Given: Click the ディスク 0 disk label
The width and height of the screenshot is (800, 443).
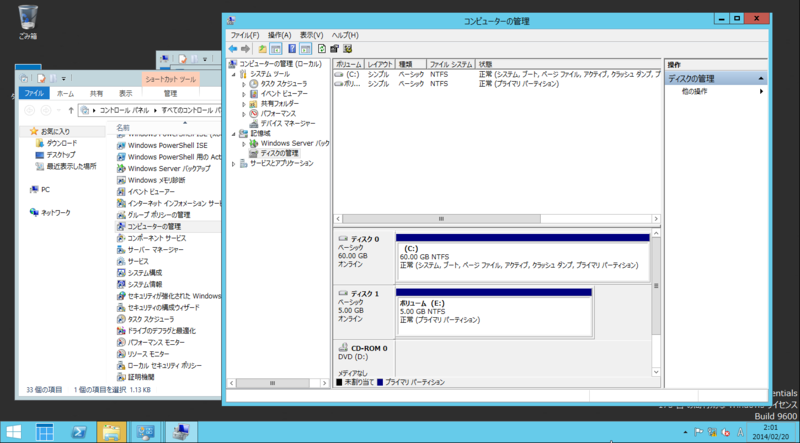Looking at the screenshot, I should (x=364, y=239).
